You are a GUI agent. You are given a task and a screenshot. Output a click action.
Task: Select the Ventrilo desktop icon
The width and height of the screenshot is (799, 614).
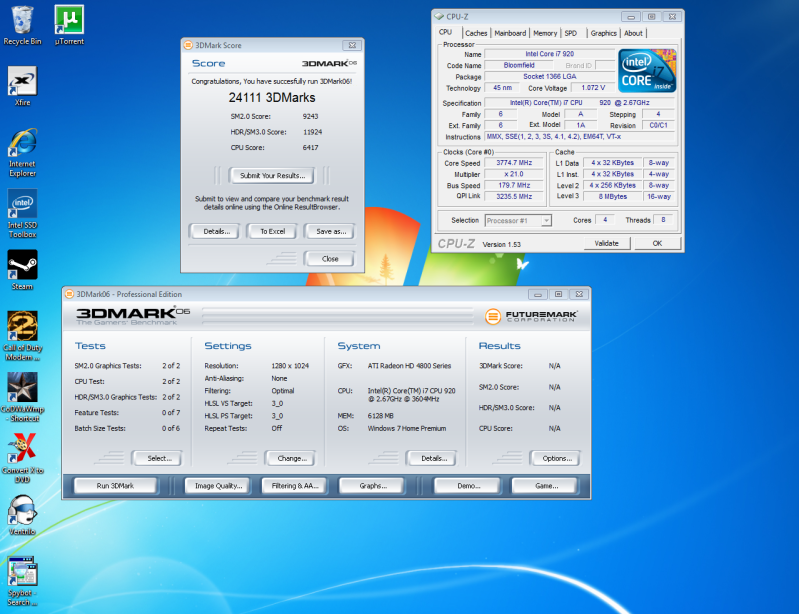(22, 515)
